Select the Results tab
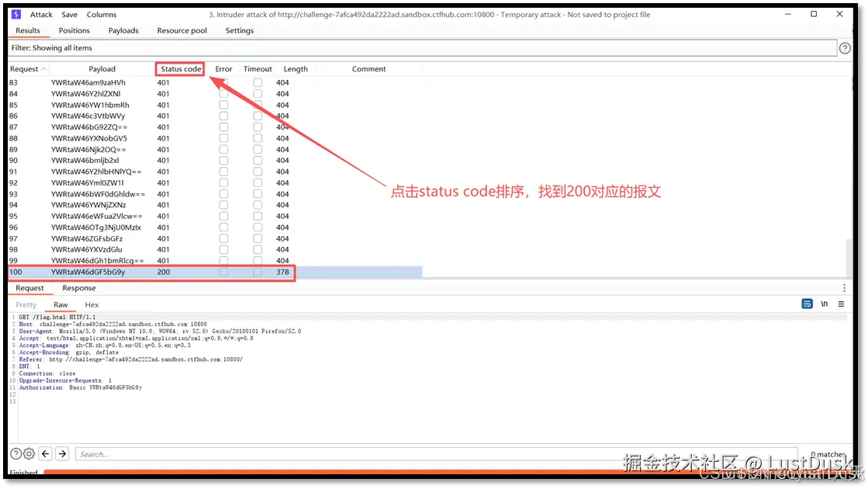Screen dimensions: 868x489 pyautogui.click(x=28, y=30)
